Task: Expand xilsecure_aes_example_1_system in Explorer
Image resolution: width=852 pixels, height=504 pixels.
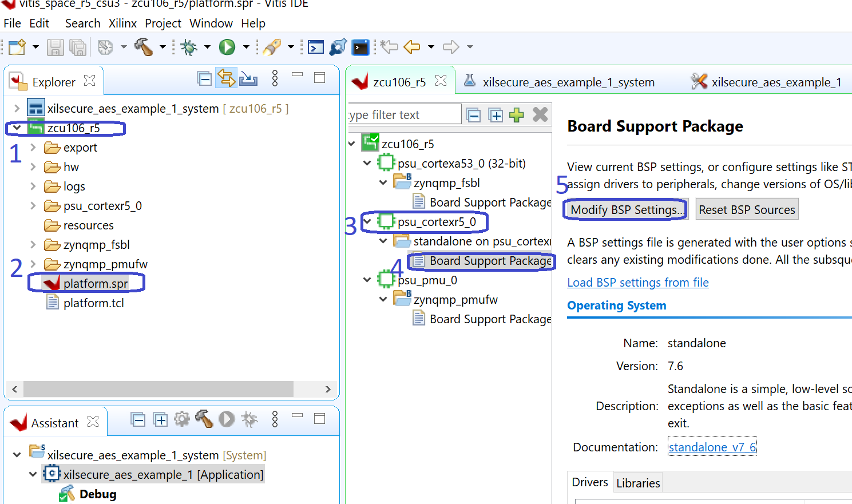Action: (17, 108)
